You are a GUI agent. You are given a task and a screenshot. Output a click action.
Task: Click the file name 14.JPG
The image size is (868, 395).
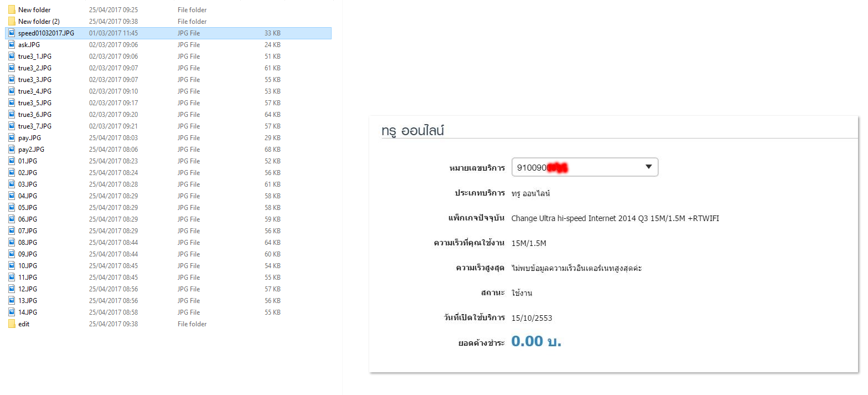[28, 312]
